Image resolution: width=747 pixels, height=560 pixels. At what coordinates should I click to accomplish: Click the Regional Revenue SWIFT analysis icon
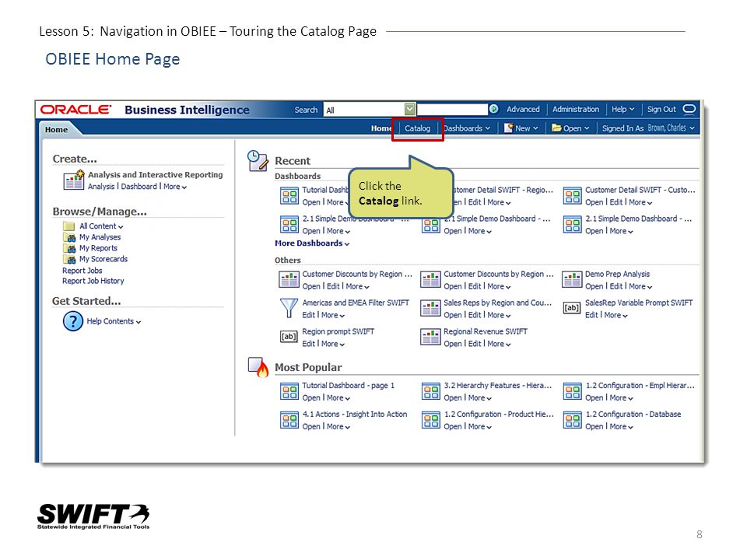(430, 337)
